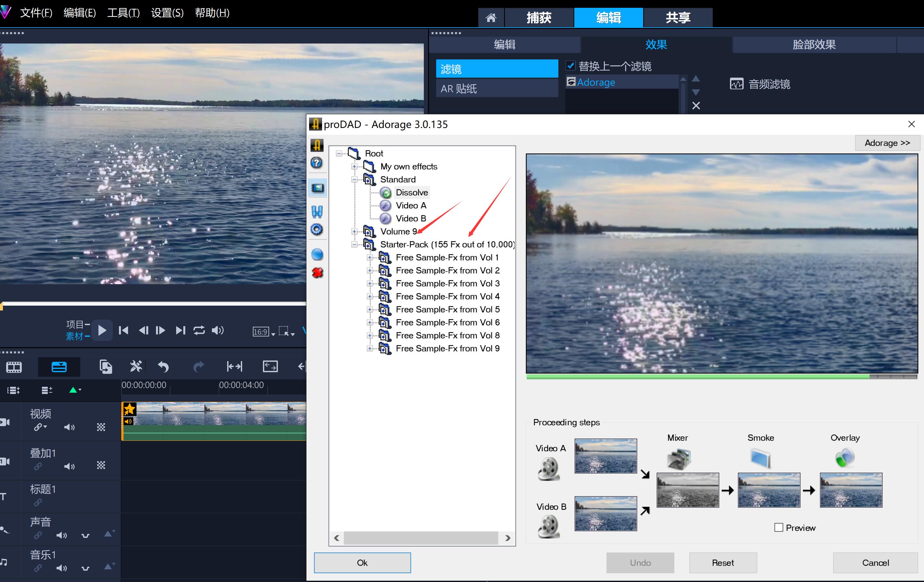Step to next frame
This screenshot has width=924, height=582.
pos(161,330)
